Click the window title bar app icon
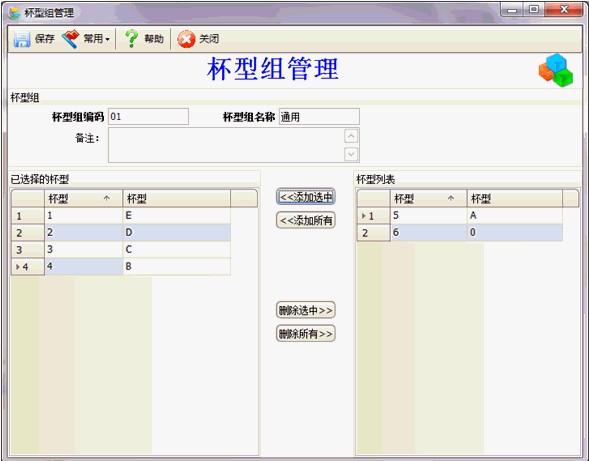The image size is (589, 461). point(15,13)
